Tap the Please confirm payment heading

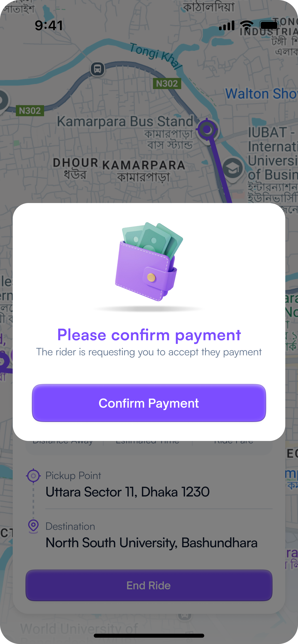click(x=149, y=335)
